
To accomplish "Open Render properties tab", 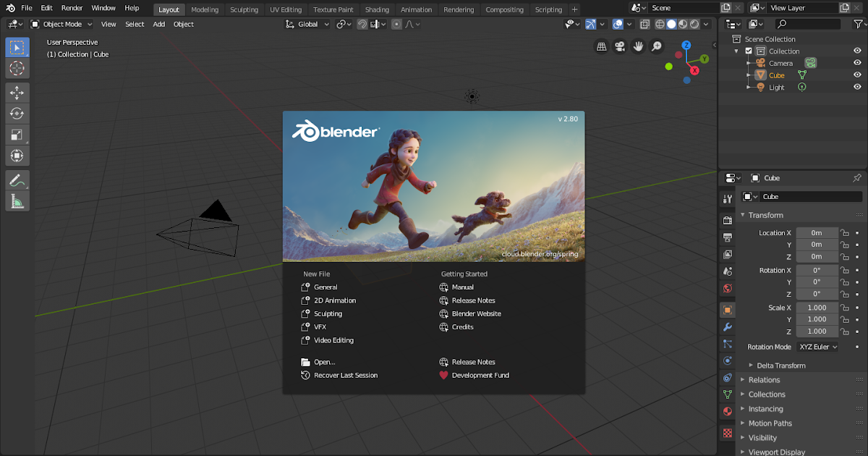I will [728, 220].
